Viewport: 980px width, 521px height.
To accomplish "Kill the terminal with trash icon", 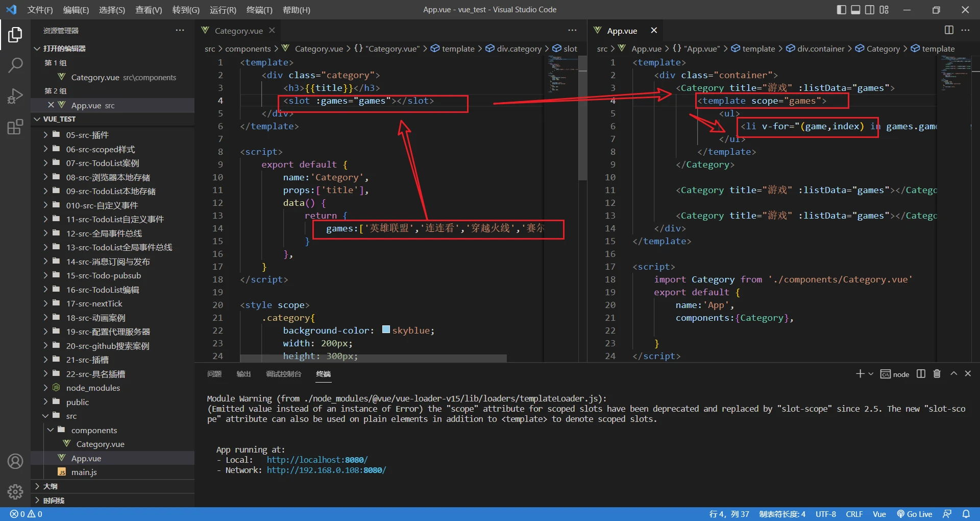I will 937,374.
